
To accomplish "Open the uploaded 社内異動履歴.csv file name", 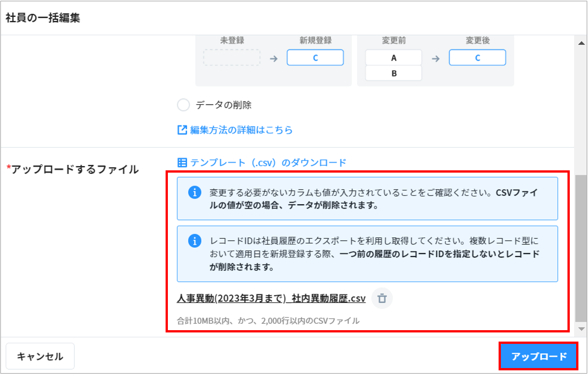I will [x=271, y=299].
